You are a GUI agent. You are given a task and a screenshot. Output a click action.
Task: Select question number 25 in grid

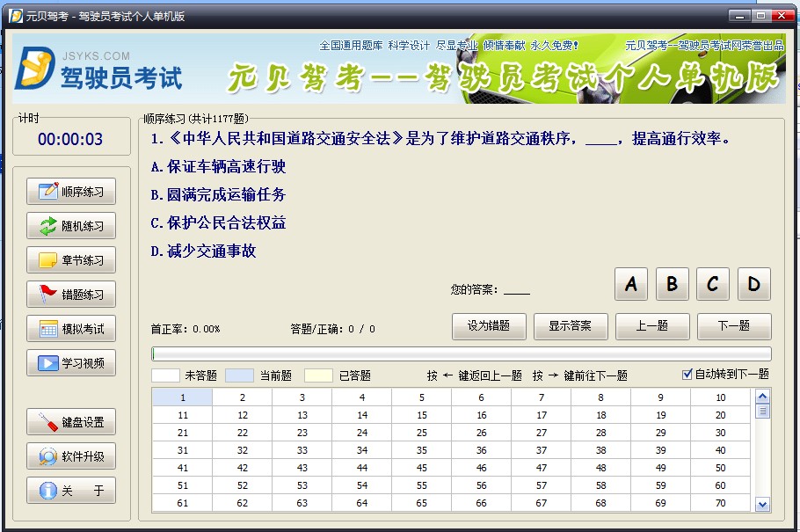coord(422,433)
